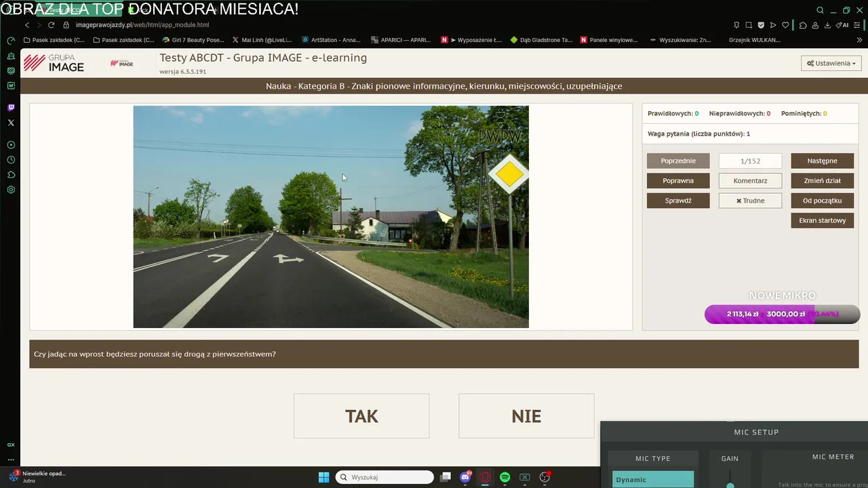Image resolution: width=868 pixels, height=488 pixels.
Task: Open the Twitch icon in the browser sidebar
Action: click(x=11, y=108)
